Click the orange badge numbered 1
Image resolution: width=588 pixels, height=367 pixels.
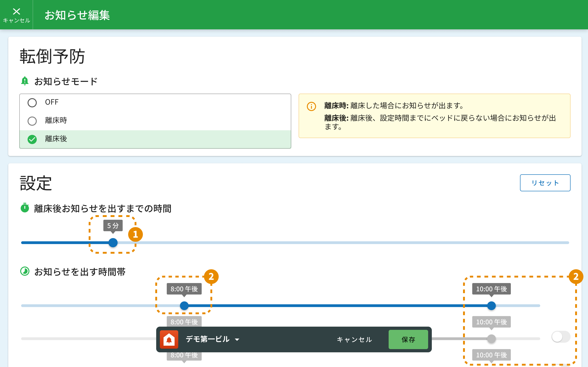pos(135,234)
